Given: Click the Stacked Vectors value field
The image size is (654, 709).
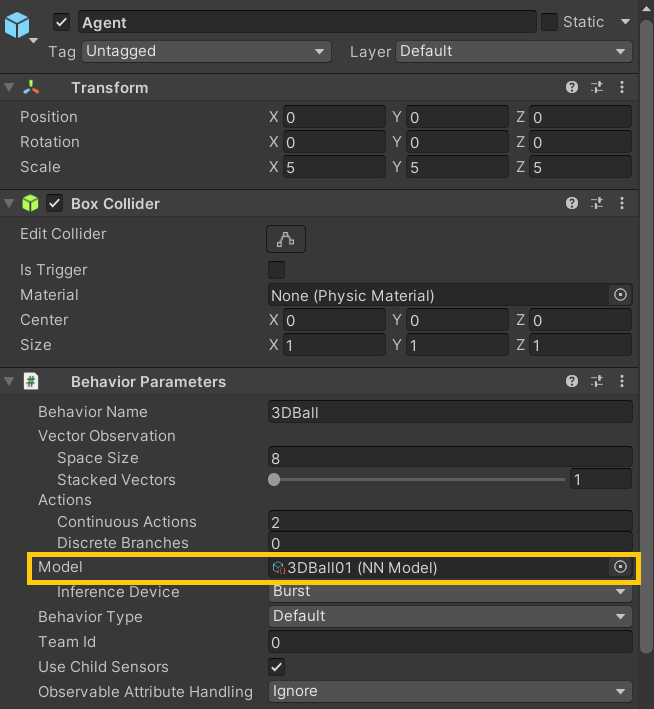Looking at the screenshot, I should [x=601, y=479].
